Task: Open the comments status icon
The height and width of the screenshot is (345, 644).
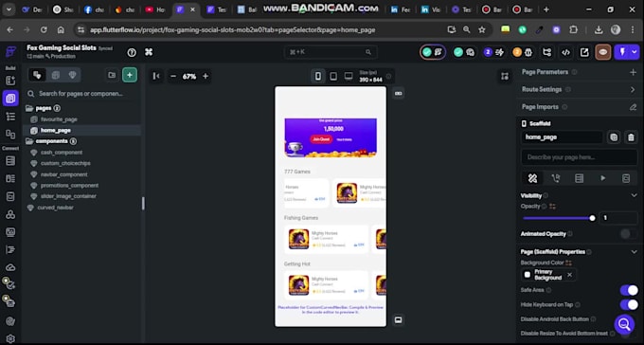Action: pos(464,52)
